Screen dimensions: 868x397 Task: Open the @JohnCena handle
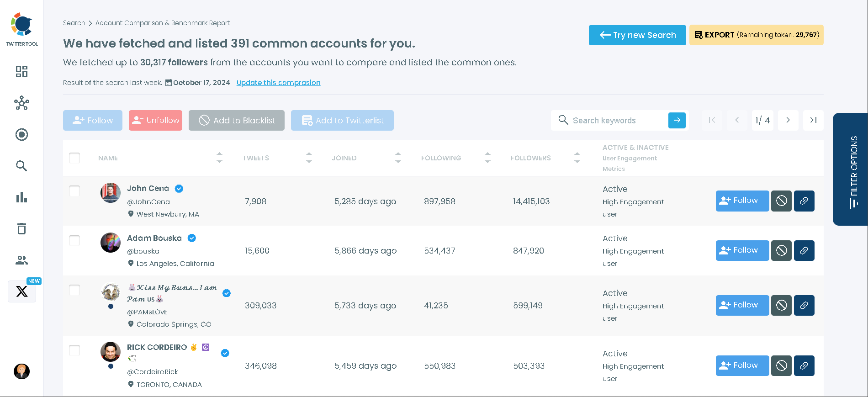tap(148, 202)
